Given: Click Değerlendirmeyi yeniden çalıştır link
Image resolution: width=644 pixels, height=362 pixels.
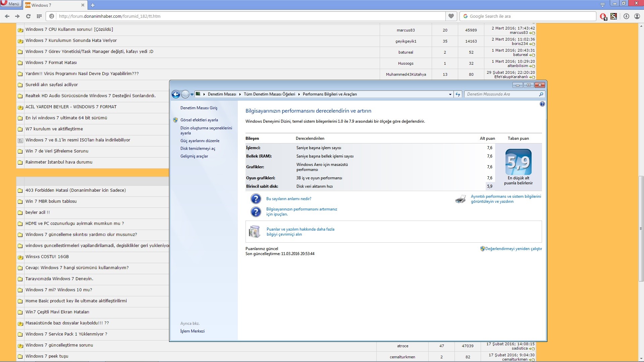Looking at the screenshot, I should (x=514, y=249).
